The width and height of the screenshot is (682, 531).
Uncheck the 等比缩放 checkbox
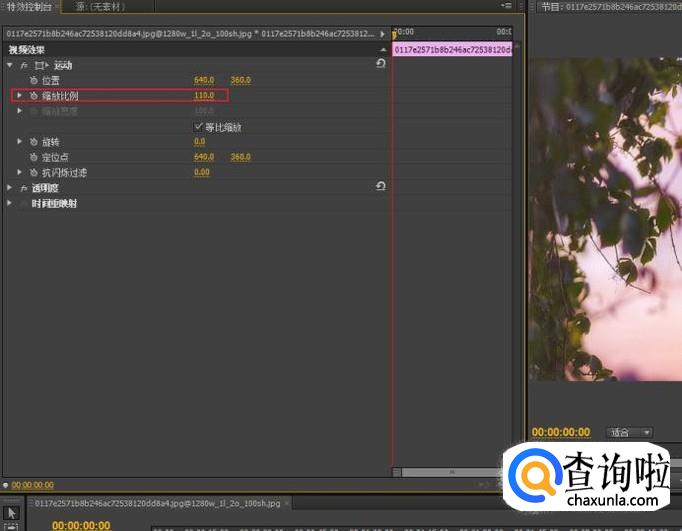[198, 127]
